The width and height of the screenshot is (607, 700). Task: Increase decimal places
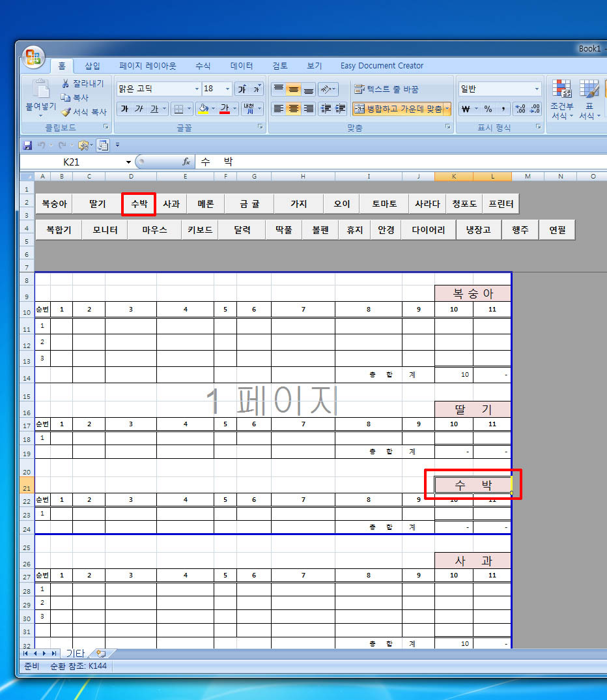pos(520,108)
